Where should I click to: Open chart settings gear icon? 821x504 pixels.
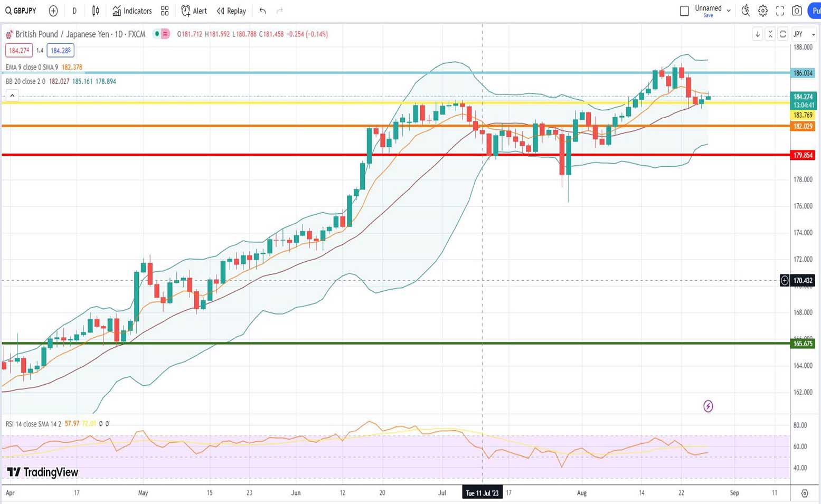pyautogui.click(x=763, y=11)
